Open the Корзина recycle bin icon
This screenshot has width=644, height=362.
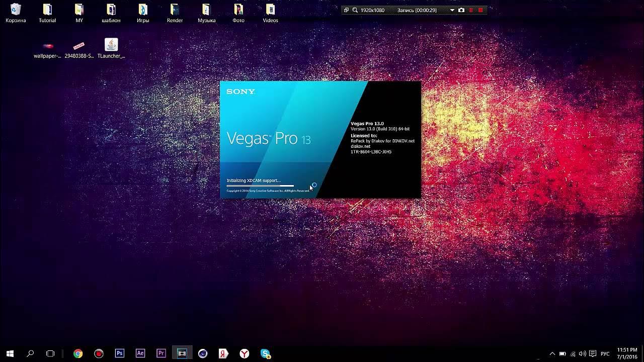16,13
